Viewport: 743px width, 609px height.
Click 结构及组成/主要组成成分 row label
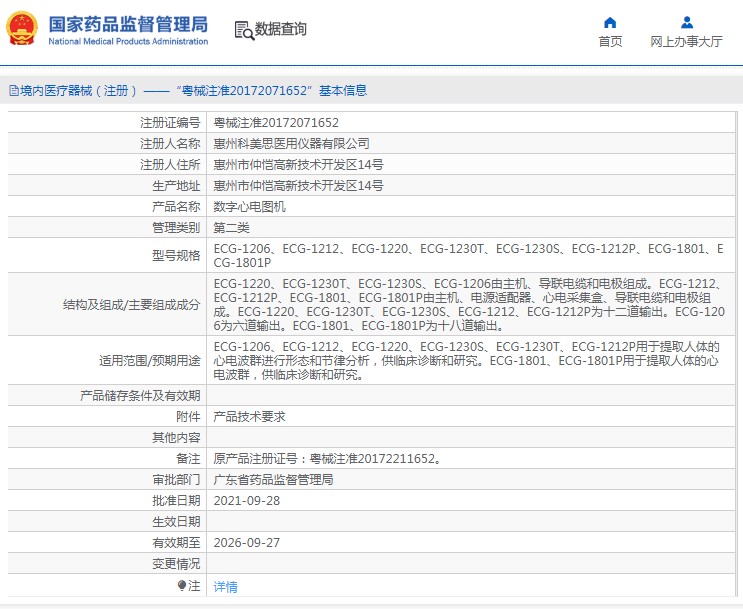(x=132, y=305)
